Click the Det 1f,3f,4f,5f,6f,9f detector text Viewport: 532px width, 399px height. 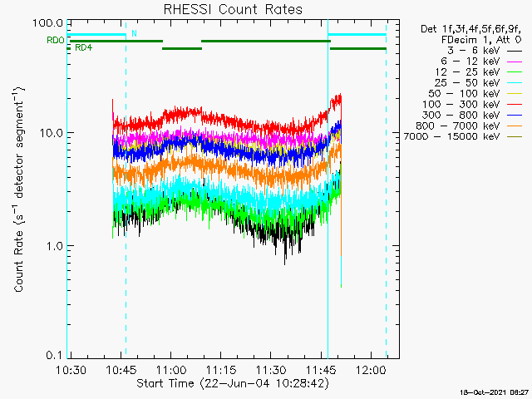click(x=470, y=29)
